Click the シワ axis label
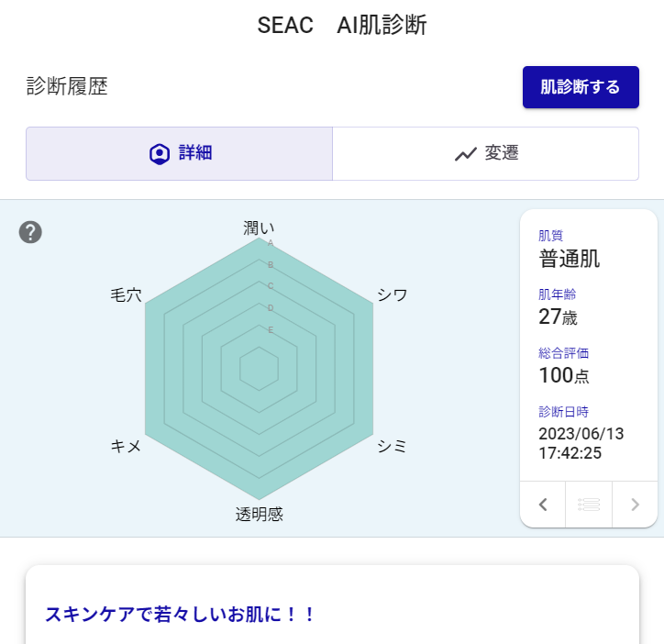Screen dimensions: 664x644 tap(393, 294)
